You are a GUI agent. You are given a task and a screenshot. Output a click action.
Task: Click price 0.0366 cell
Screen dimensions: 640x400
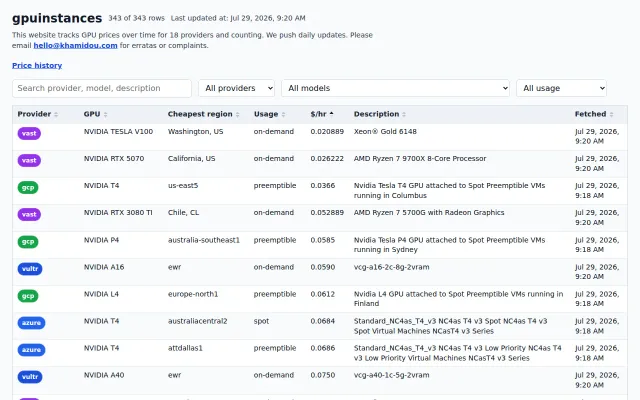point(322,185)
